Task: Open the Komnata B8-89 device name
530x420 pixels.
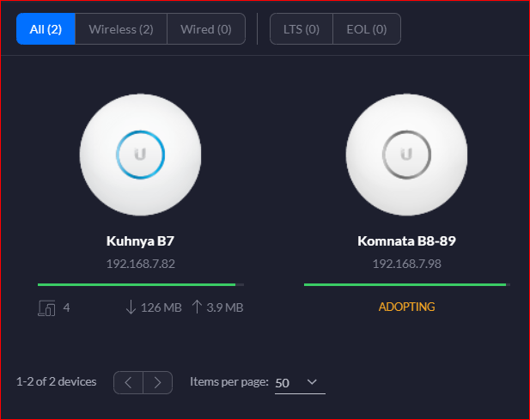Action: coord(406,240)
